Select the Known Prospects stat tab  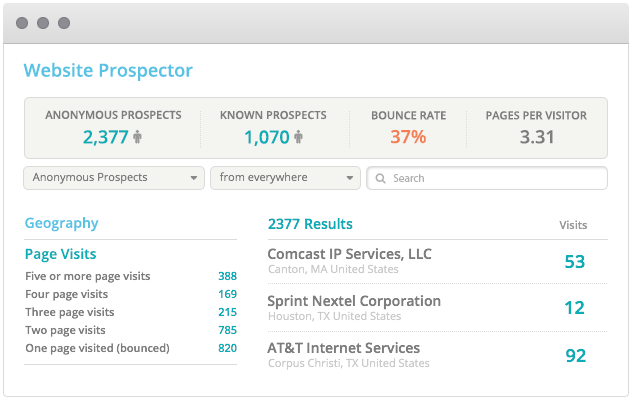(273, 127)
